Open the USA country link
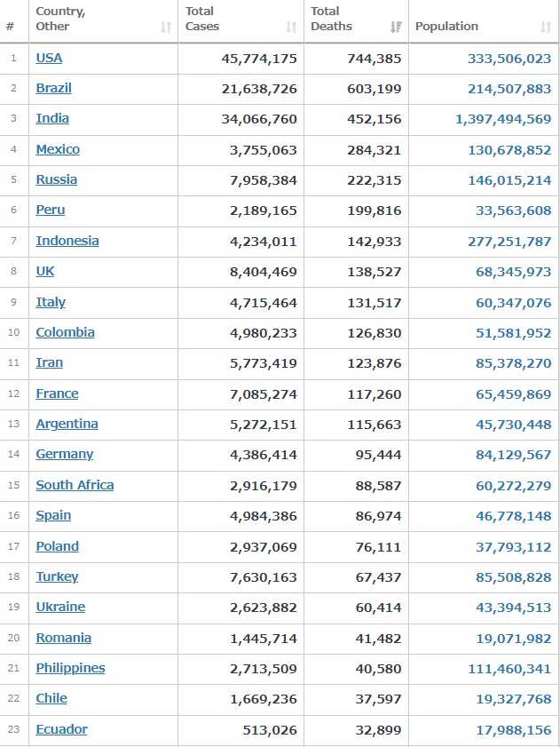 pos(49,58)
